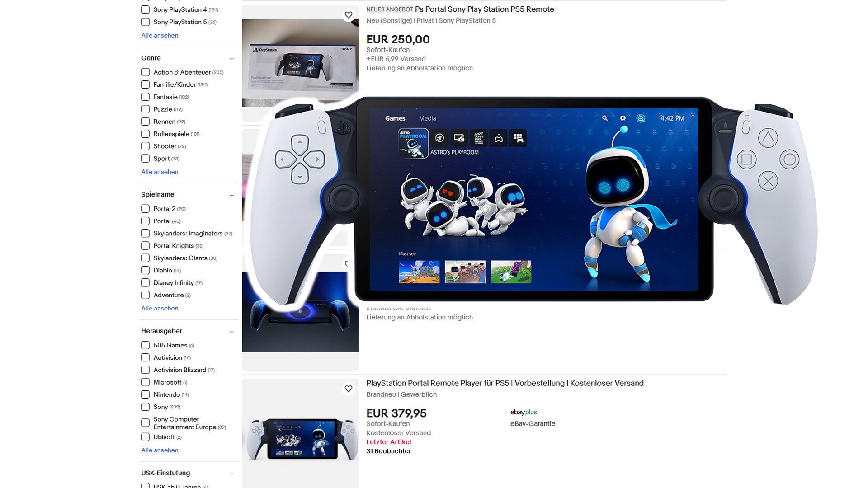Add first PS Portal listing to watchlist heart
The width and height of the screenshot is (868, 488).
coord(348,15)
